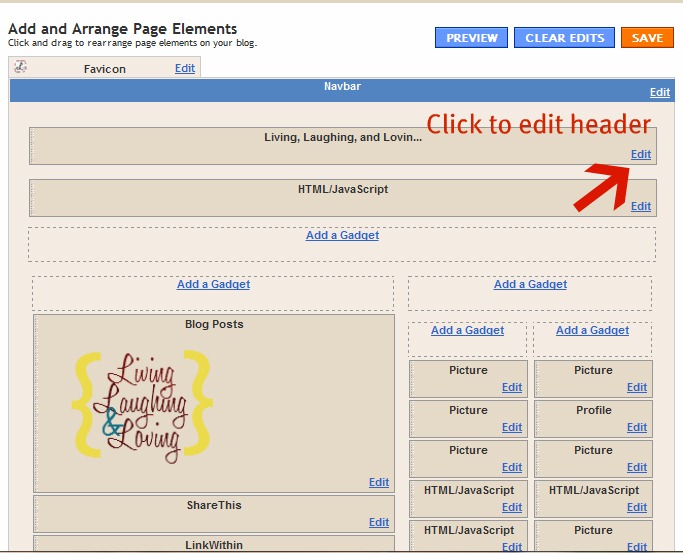
Task: Add a Gadget in the full-width section
Action: 342,235
